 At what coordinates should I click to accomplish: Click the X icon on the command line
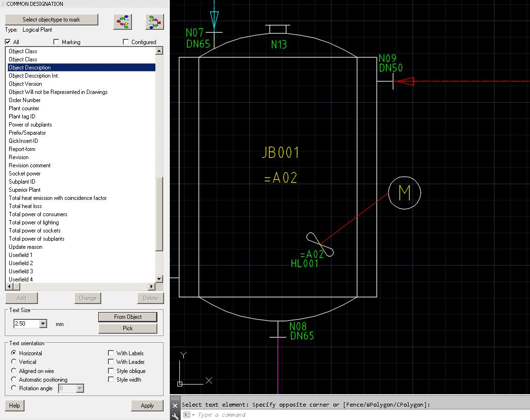(175, 404)
